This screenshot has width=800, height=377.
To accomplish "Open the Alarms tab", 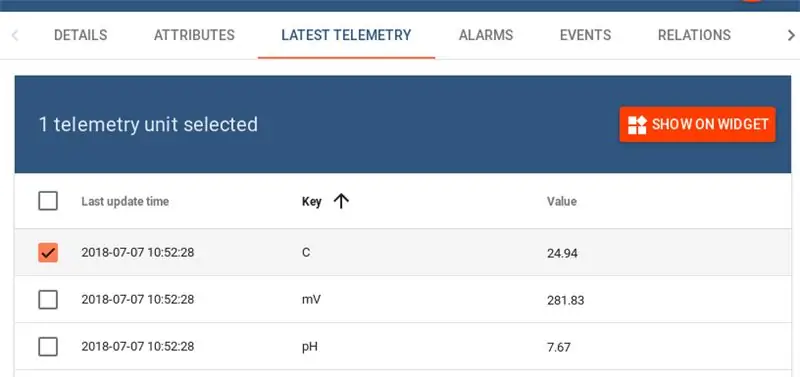I will click(486, 35).
